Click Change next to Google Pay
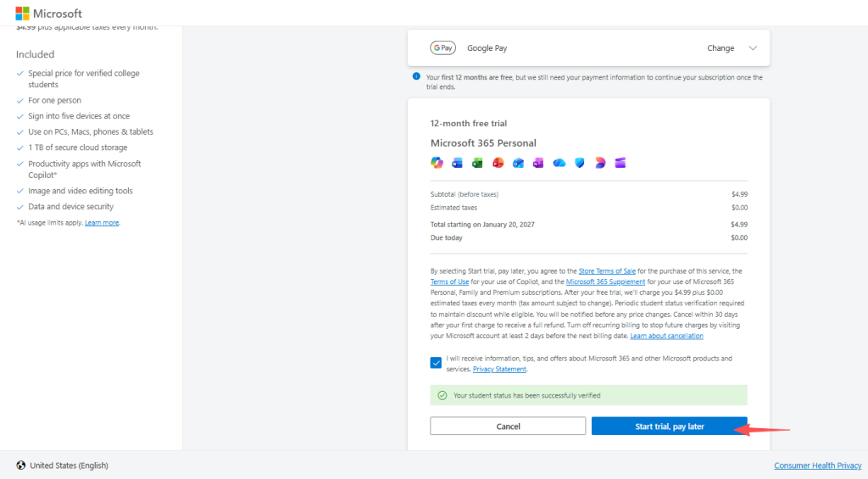This screenshot has height=479, width=868. 721,48
